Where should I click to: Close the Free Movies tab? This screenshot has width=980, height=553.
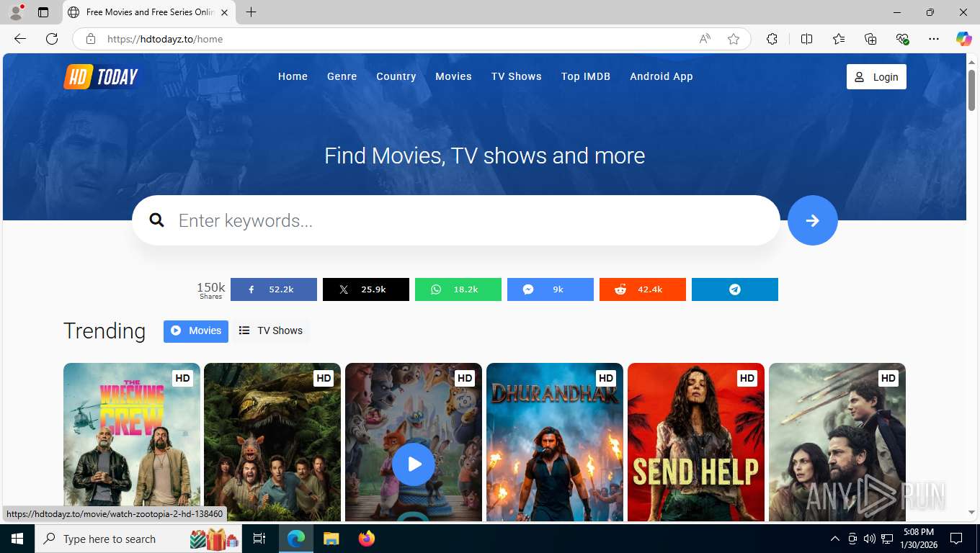224,12
